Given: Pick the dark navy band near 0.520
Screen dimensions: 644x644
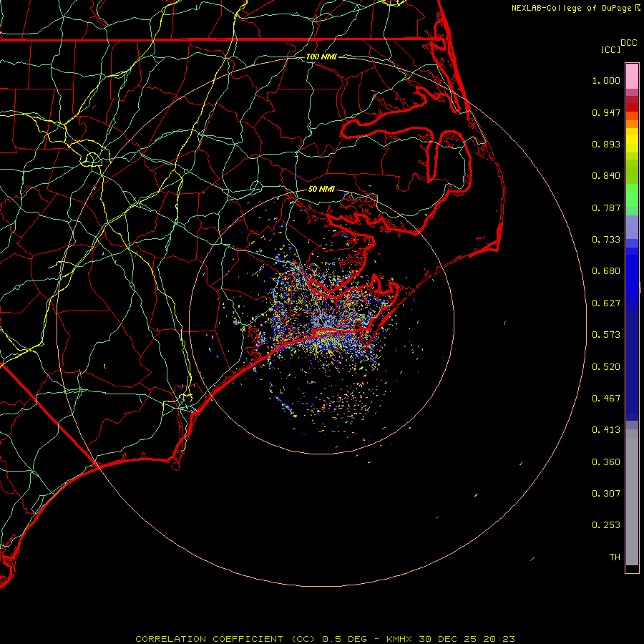Looking at the screenshot, I should 632,362.
